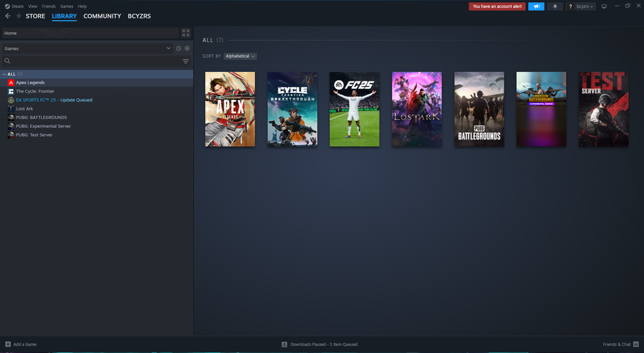Click the back navigation arrow
This screenshot has width=644, height=353.
pyautogui.click(x=8, y=16)
